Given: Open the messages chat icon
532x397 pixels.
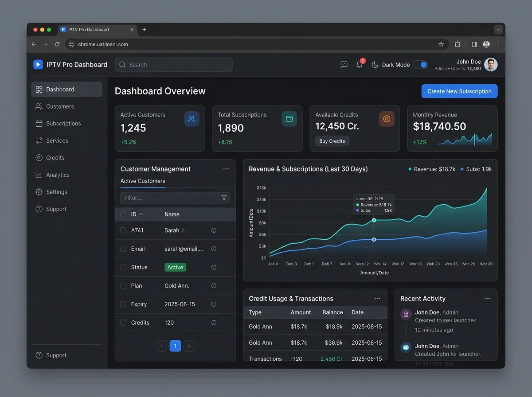Looking at the screenshot, I should point(344,65).
